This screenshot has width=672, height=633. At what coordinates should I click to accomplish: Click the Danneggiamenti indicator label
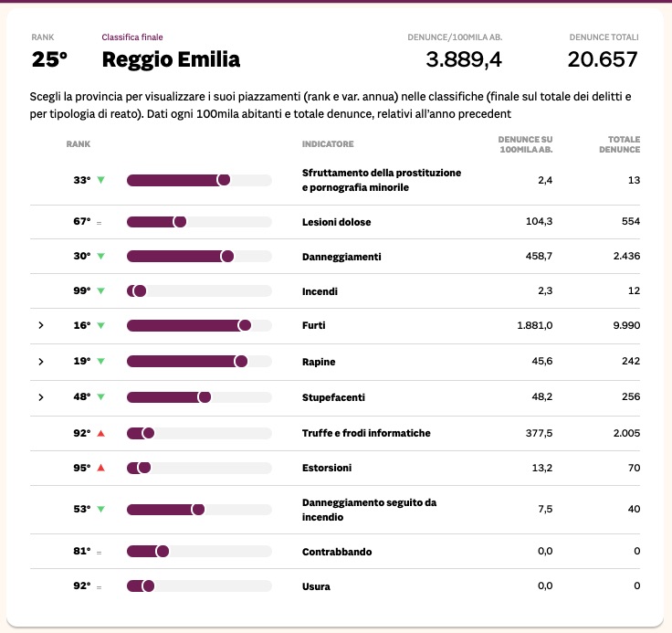click(341, 257)
